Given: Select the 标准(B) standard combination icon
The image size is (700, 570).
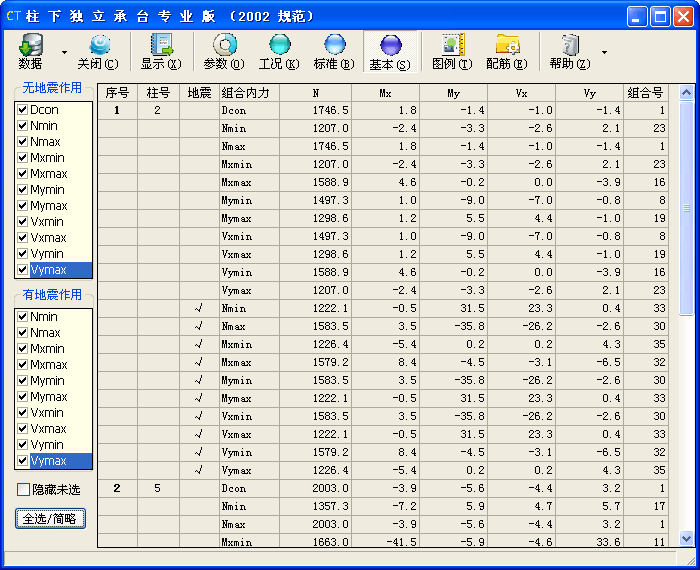Looking at the screenshot, I should click(334, 52).
